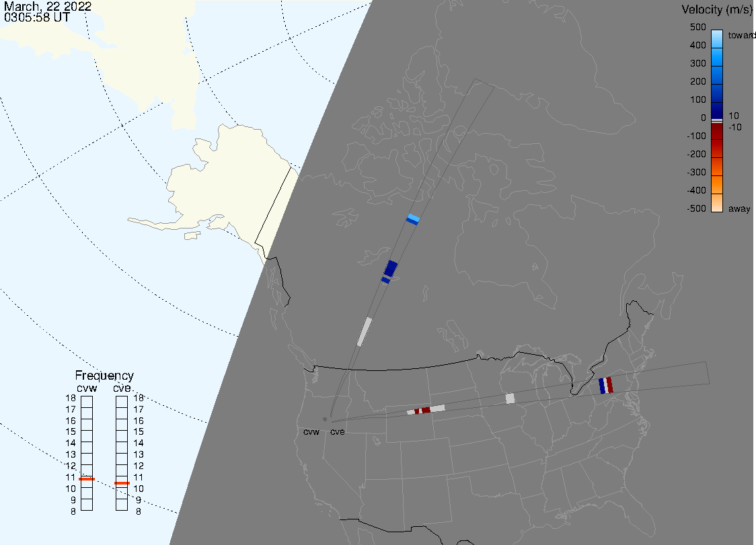Click the Velocity (m/s) legend title
The height and width of the screenshot is (545, 756).
pyautogui.click(x=718, y=9)
